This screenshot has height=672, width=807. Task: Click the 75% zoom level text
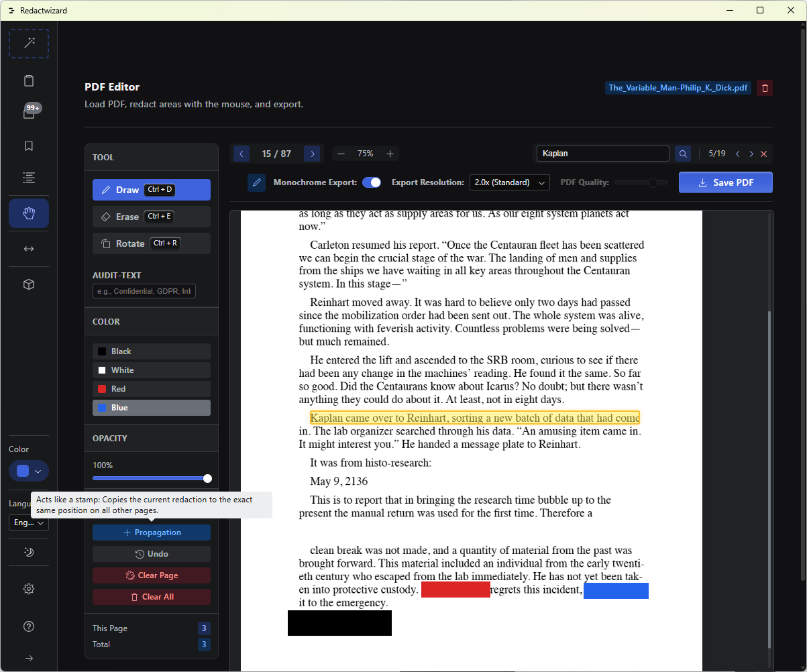coord(366,154)
